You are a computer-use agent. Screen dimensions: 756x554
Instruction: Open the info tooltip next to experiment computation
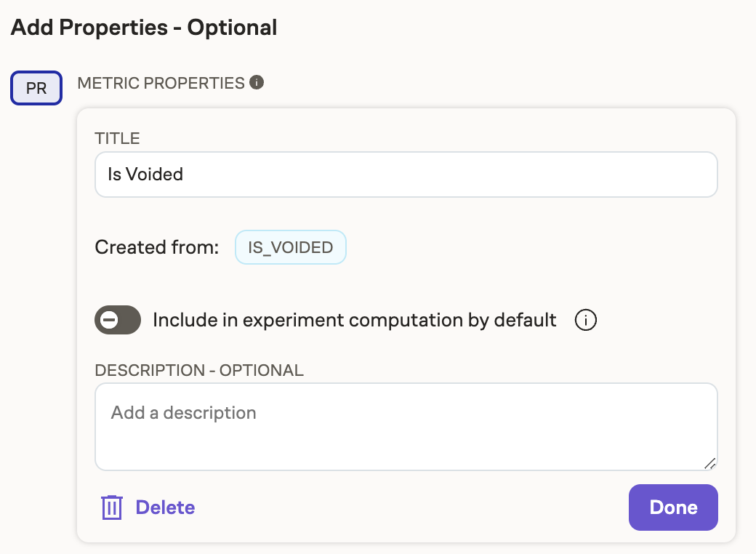click(585, 320)
